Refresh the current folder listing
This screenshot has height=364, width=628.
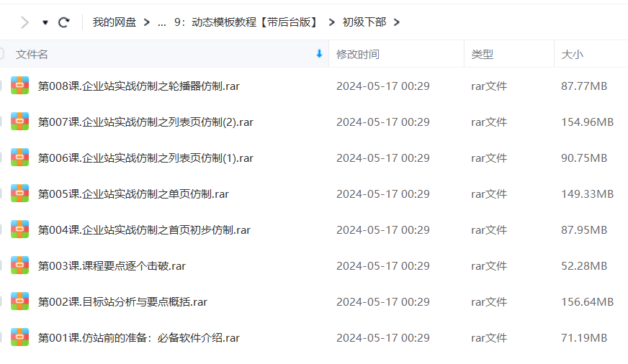(x=63, y=22)
